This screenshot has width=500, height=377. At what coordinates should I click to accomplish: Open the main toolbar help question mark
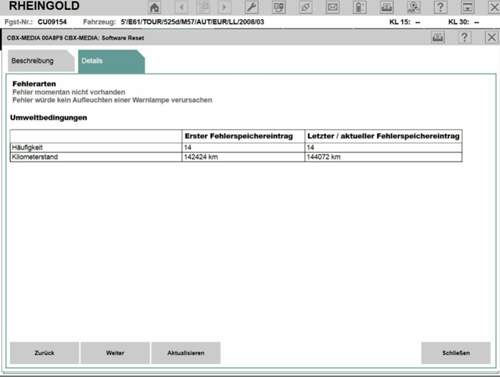pyautogui.click(x=440, y=7)
